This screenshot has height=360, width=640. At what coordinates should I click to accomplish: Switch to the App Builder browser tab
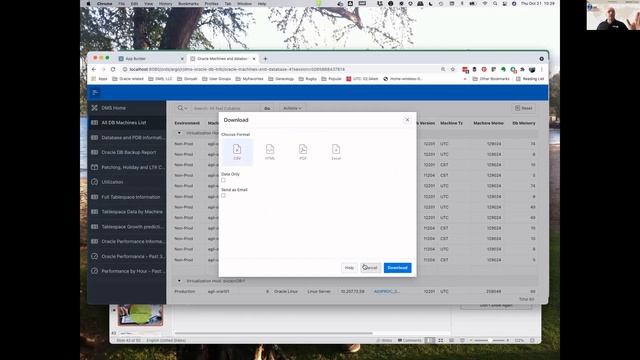click(x=151, y=59)
